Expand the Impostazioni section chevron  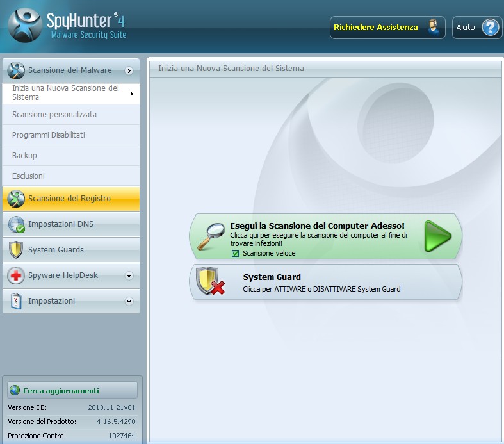(129, 301)
